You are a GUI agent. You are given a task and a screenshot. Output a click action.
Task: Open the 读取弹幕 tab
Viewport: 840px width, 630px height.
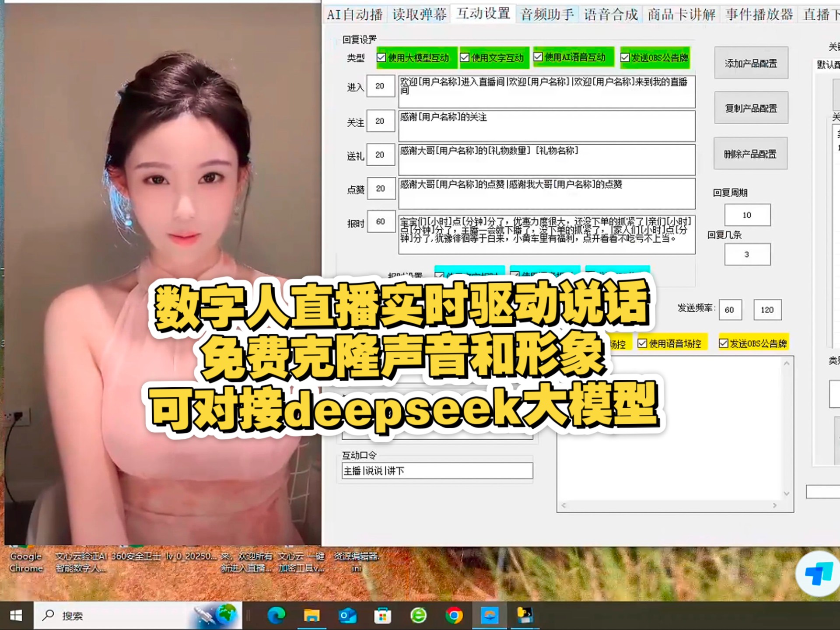pyautogui.click(x=419, y=14)
